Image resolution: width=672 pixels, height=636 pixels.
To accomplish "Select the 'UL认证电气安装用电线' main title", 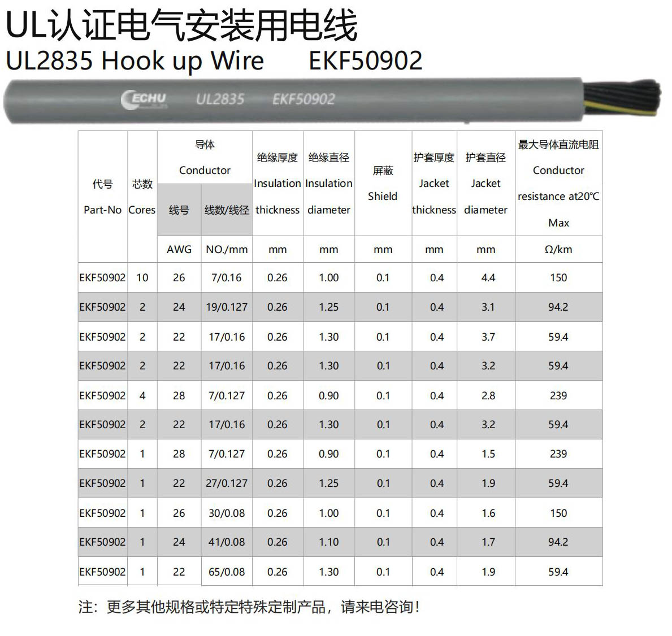I will click(x=182, y=25).
